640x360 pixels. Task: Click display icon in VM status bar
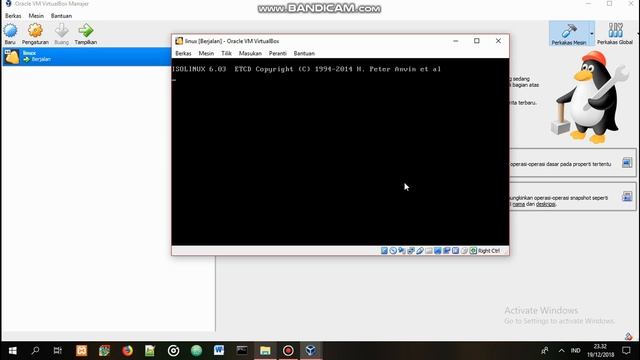(438, 251)
